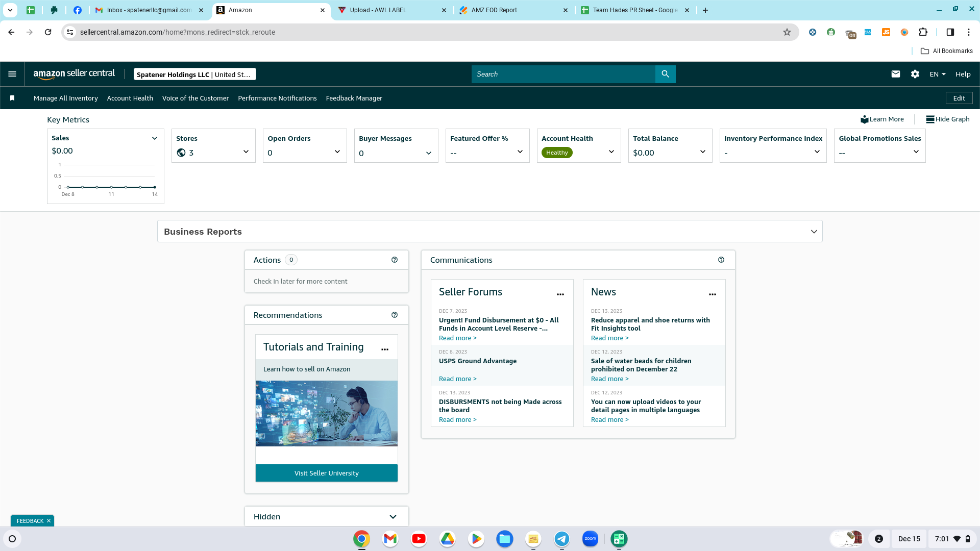Open the Seller Central hamburger menu
The width and height of the screenshot is (980, 551).
(12, 74)
